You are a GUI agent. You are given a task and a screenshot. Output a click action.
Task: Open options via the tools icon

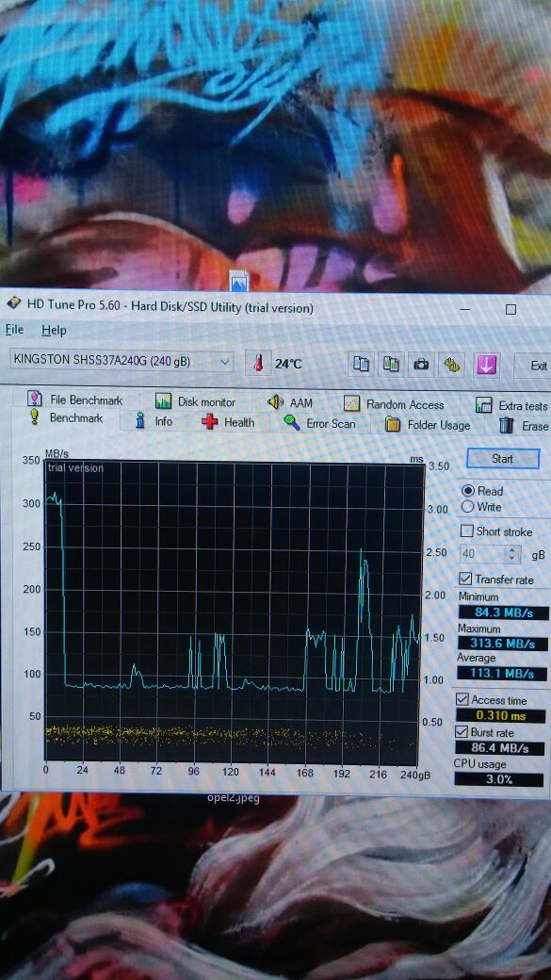click(453, 365)
